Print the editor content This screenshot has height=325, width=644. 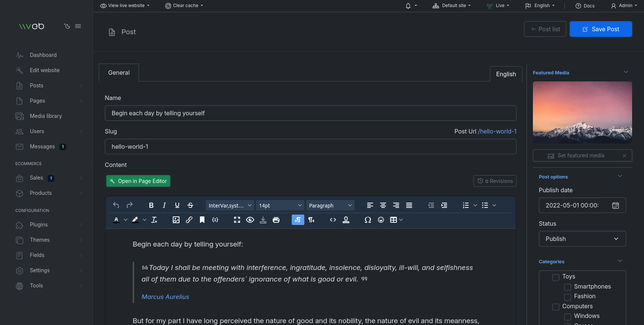coord(276,220)
